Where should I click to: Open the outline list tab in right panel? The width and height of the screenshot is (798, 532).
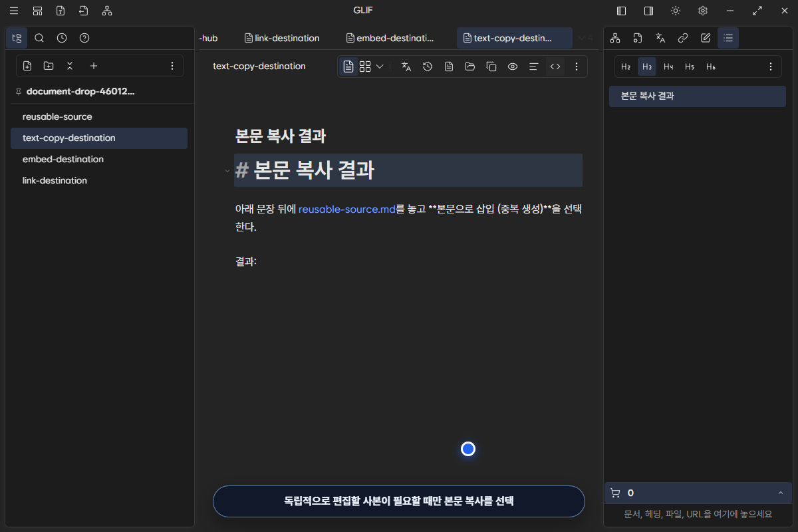(728, 38)
